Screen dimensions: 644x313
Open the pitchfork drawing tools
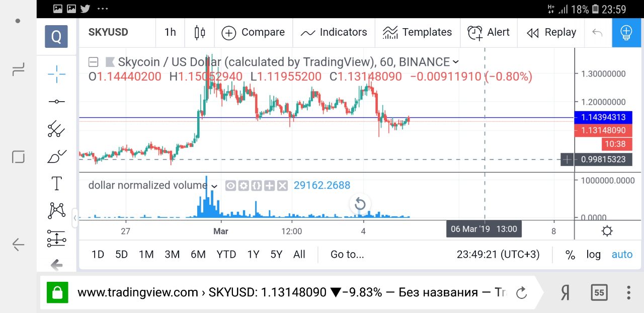pyautogui.click(x=56, y=129)
